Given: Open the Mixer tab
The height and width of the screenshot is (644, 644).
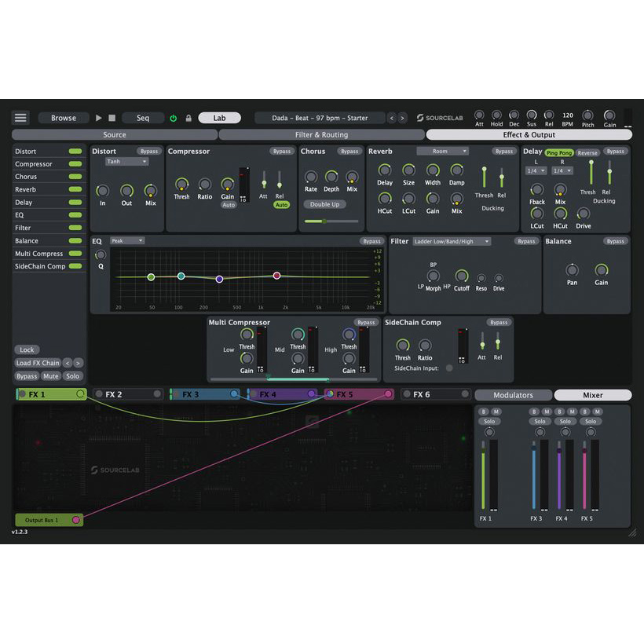Looking at the screenshot, I should [593, 395].
